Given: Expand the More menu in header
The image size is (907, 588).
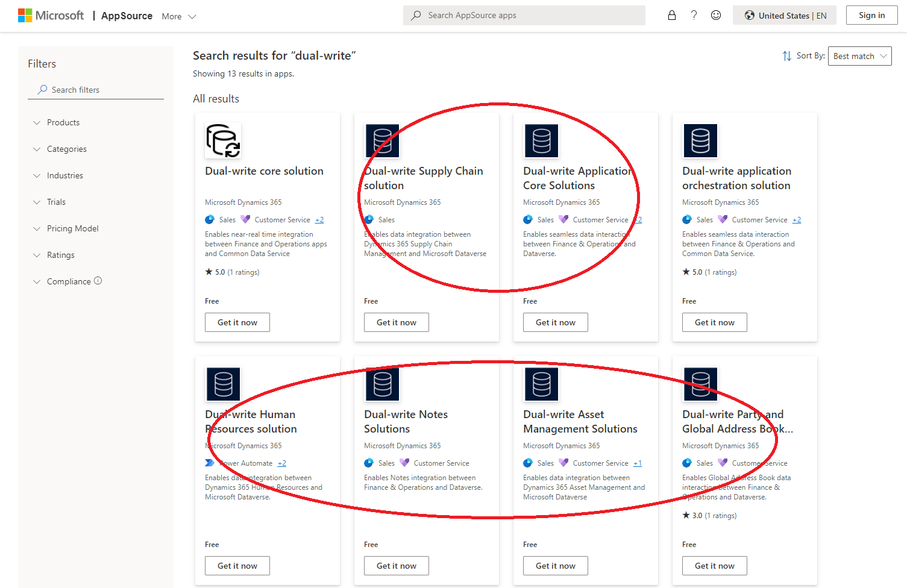Looking at the screenshot, I should [x=179, y=16].
